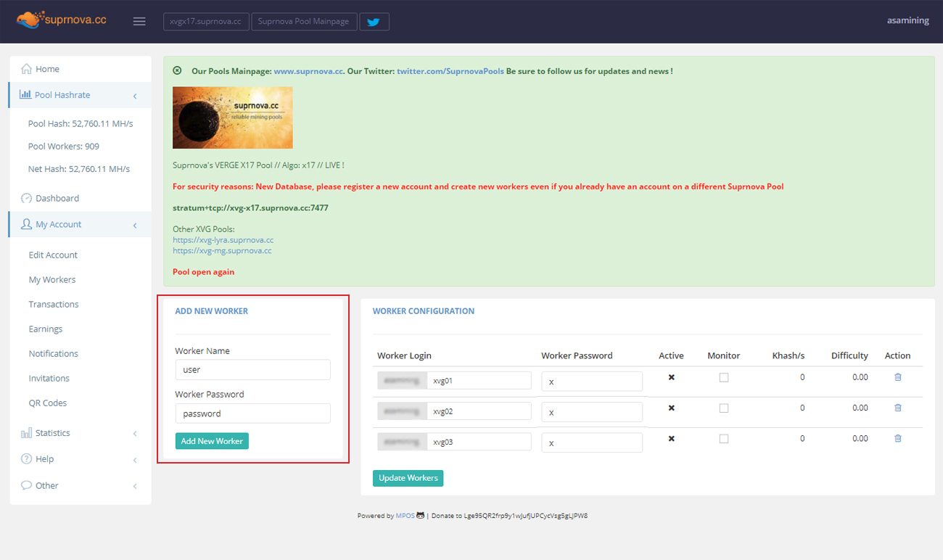Click the Suprnova.cc logo
This screenshot has height=560, width=943.
point(62,20)
